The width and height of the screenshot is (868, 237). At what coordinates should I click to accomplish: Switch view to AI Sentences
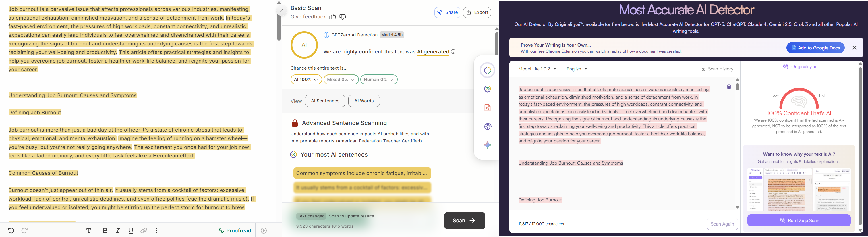click(x=325, y=101)
